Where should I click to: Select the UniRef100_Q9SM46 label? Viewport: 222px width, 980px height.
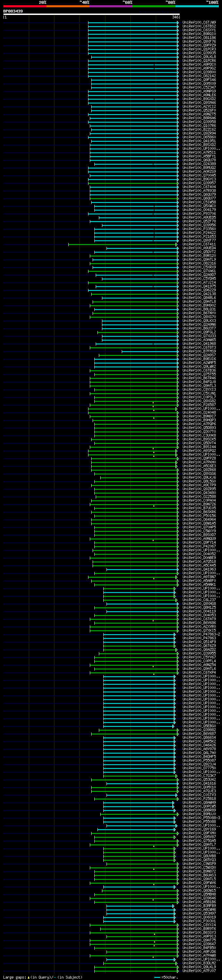[199, 103]
